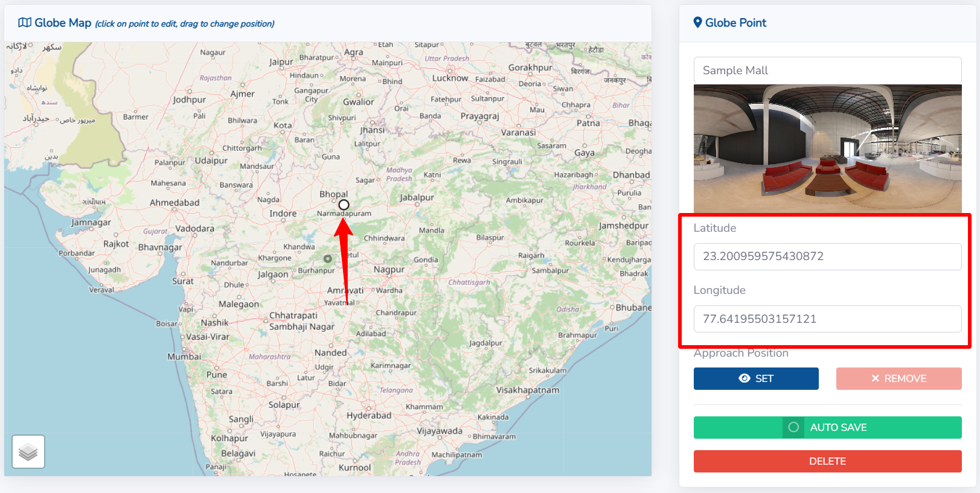Click Visakhapatnam on the map
Viewport: 980px width, 493px height.
point(528,390)
